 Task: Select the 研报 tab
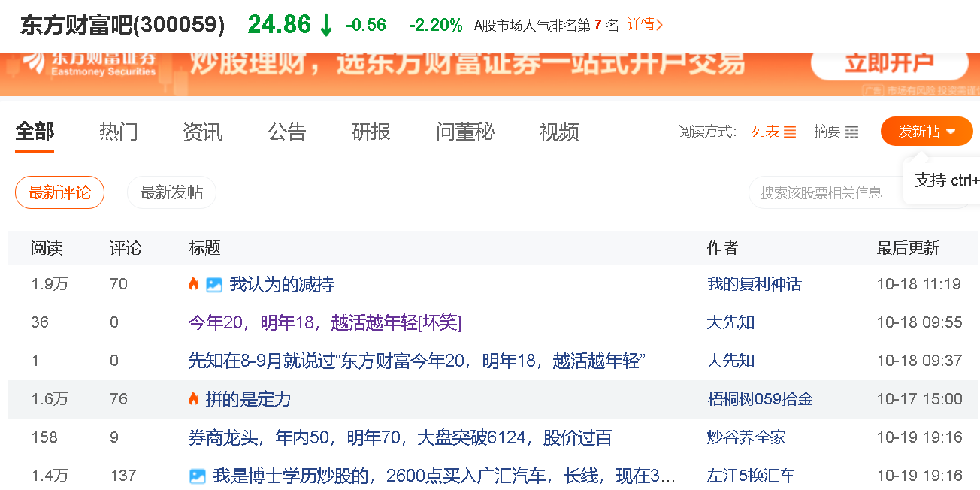[x=371, y=132]
